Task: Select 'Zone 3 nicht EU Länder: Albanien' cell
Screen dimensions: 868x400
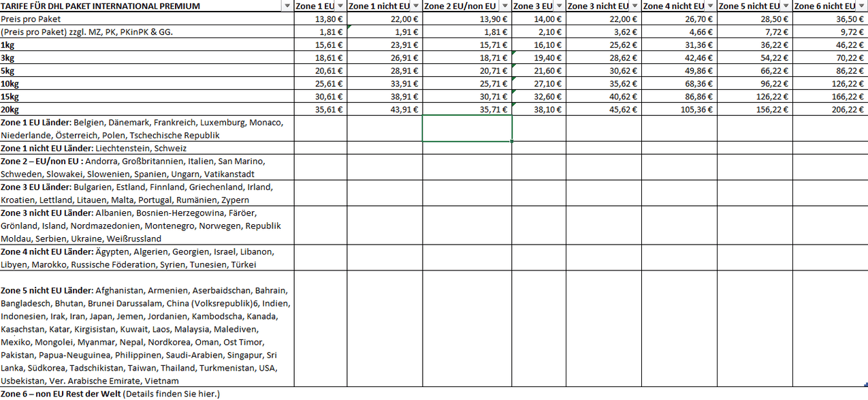Action: point(147,226)
